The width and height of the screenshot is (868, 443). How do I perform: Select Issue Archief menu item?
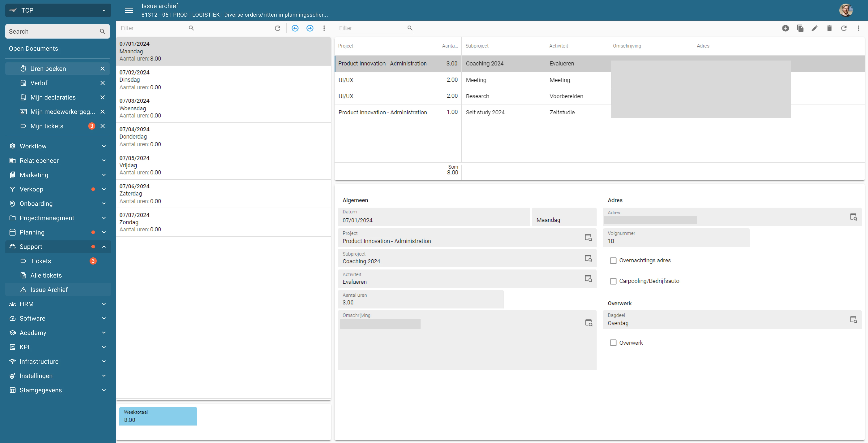pos(58,289)
